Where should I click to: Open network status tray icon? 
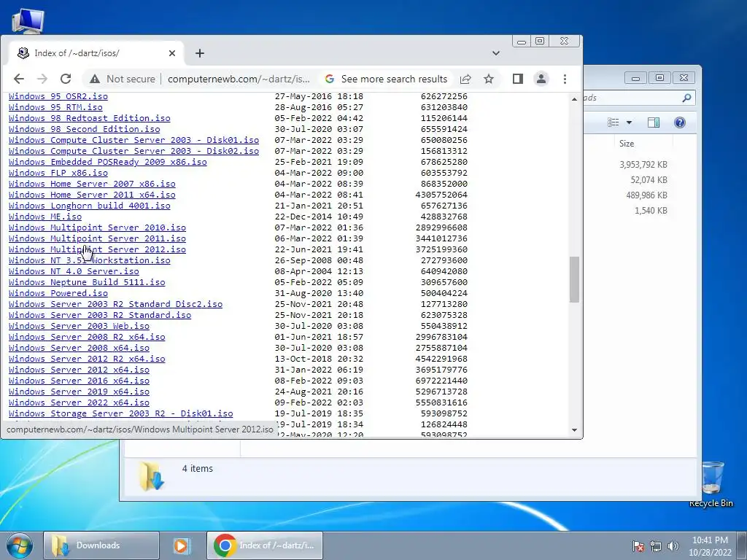click(x=656, y=546)
